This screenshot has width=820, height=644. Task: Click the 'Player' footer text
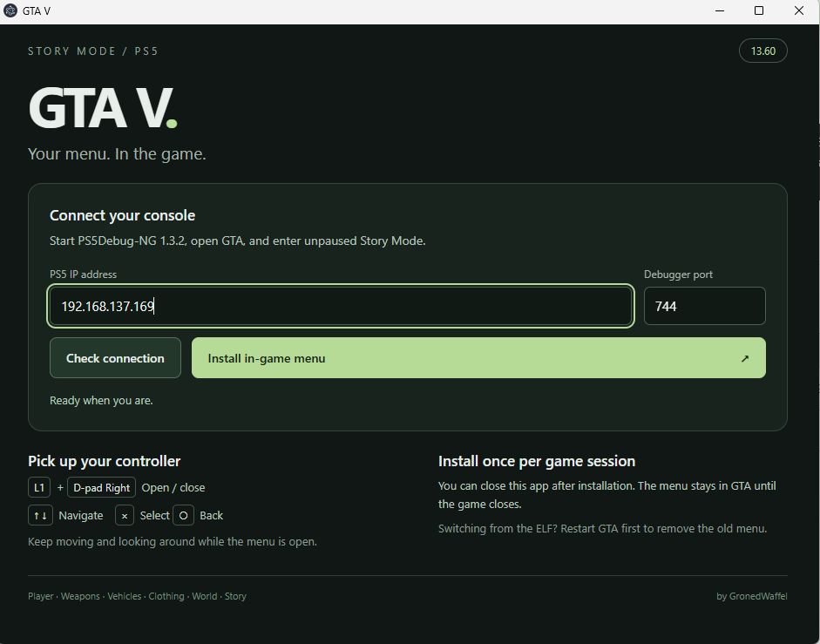41,596
